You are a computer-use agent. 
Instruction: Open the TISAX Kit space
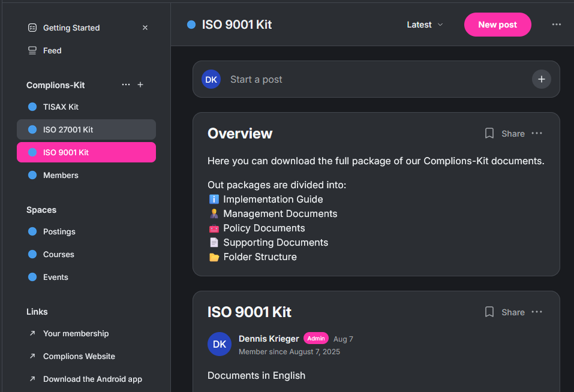pyautogui.click(x=61, y=107)
